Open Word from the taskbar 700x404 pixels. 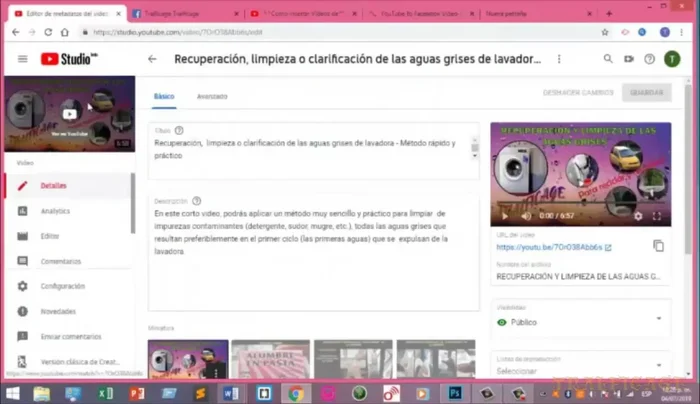pyautogui.click(x=231, y=393)
